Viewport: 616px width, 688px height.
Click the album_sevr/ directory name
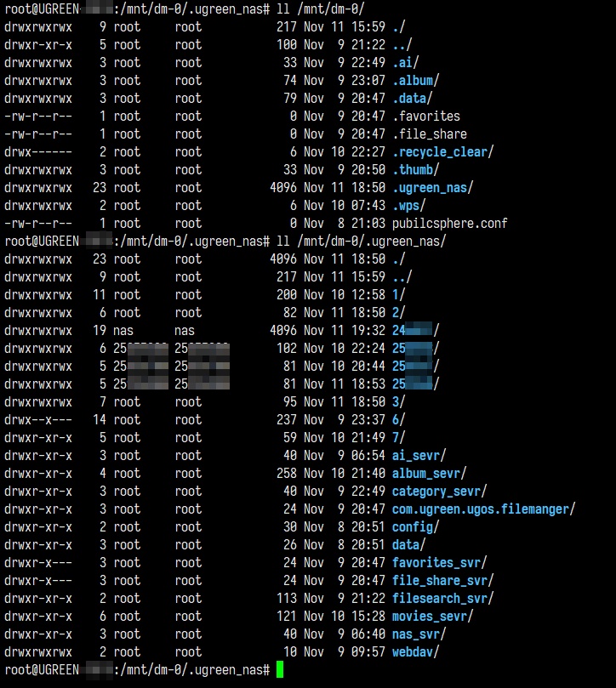(x=429, y=474)
